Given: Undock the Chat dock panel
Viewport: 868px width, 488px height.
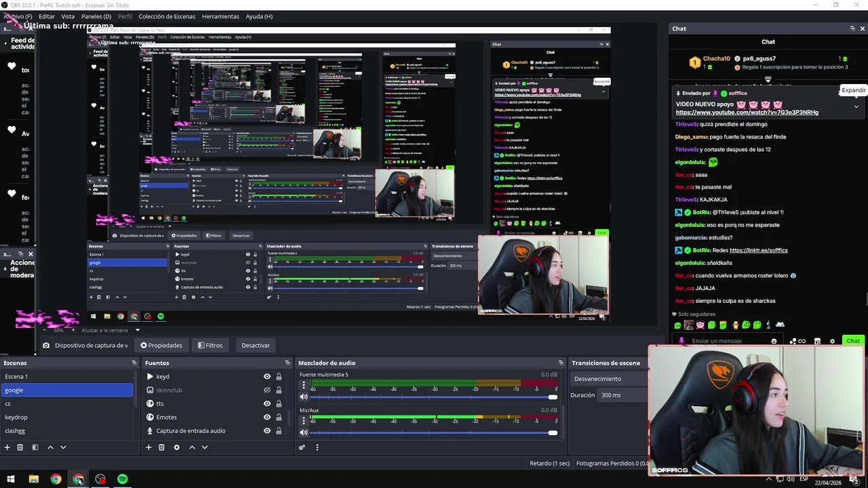Looking at the screenshot, I should (852, 28).
